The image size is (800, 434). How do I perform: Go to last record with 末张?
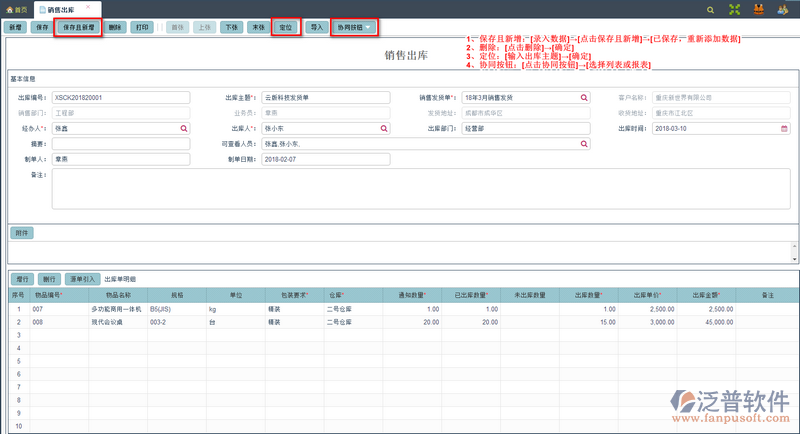[x=259, y=28]
